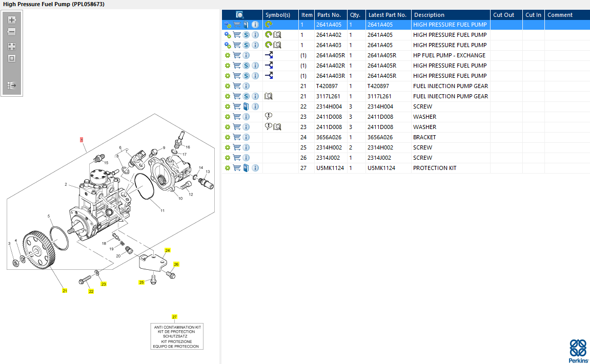Zoom out of the parts diagram

click(x=12, y=32)
